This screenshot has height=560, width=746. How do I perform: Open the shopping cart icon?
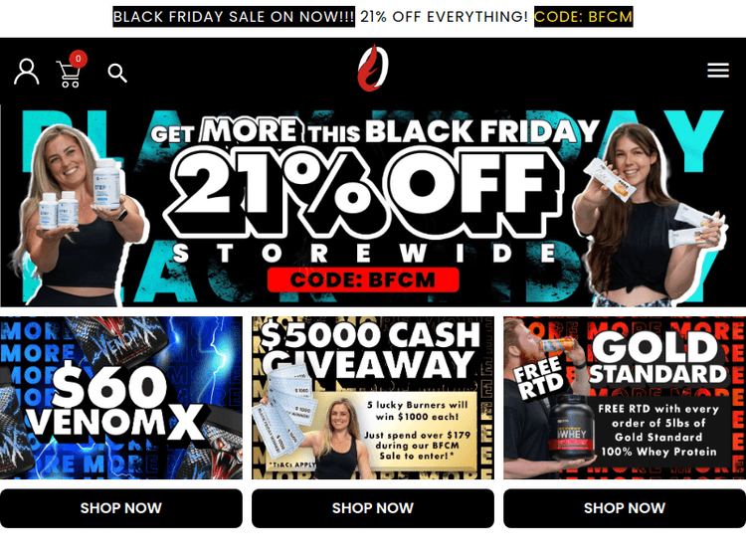tap(69, 75)
